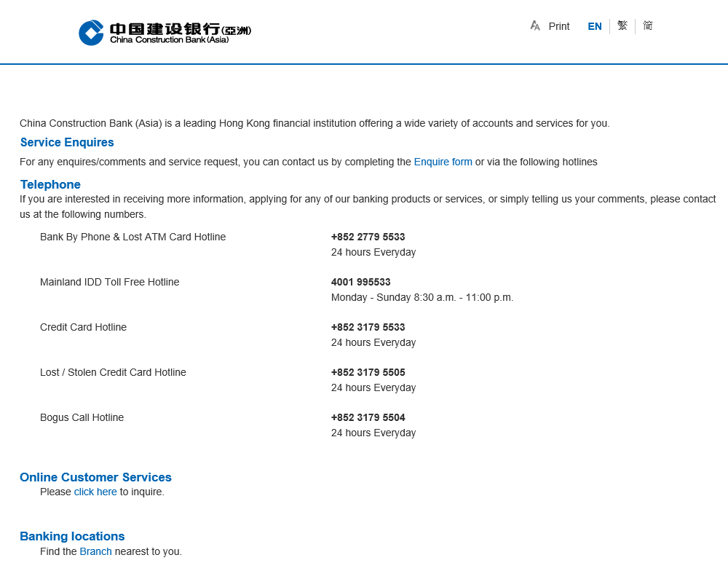Click phone number 4001 995533
Viewport: 728px width, 571px height.
(x=361, y=282)
